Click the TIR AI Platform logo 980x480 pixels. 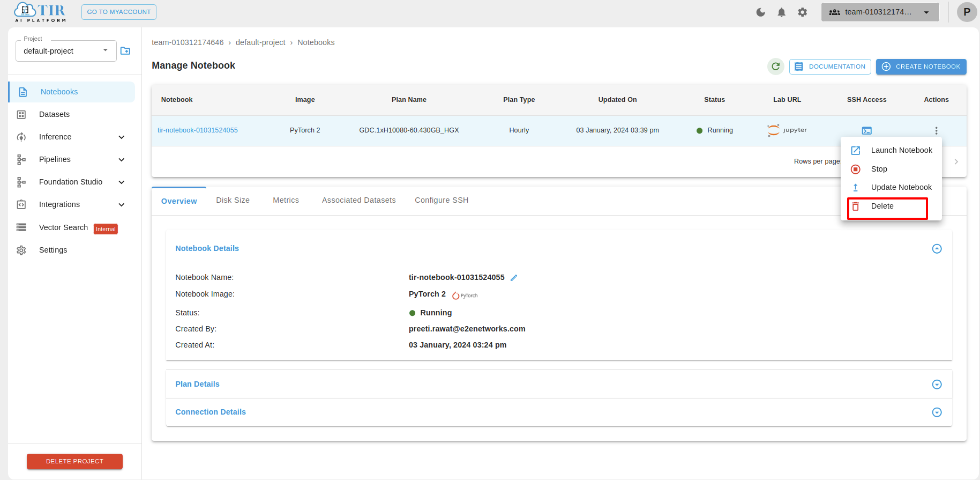tap(40, 12)
